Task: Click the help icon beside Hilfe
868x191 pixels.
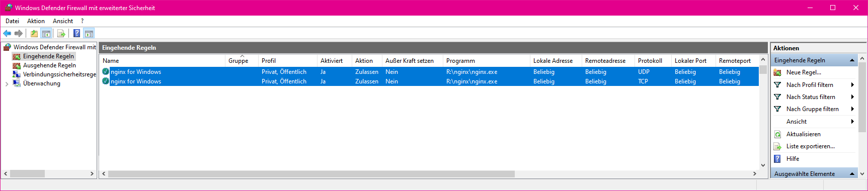Action: pyautogui.click(x=777, y=159)
